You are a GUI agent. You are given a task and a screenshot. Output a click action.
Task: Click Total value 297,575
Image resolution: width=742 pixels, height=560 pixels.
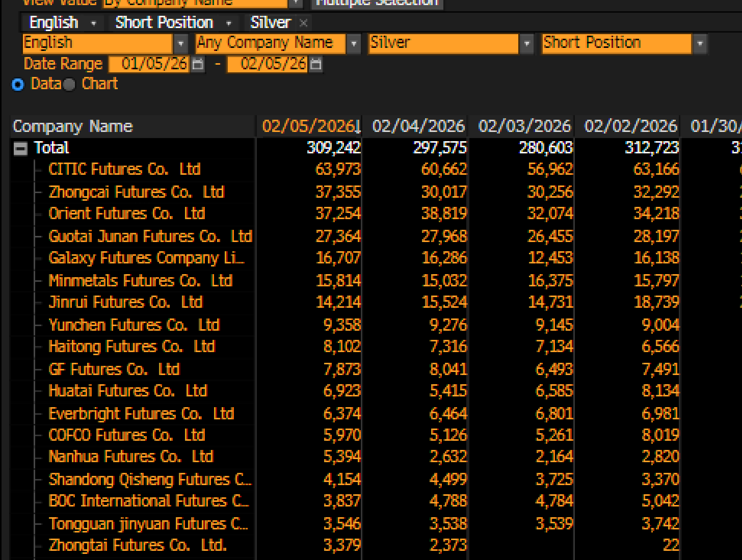[440, 148]
